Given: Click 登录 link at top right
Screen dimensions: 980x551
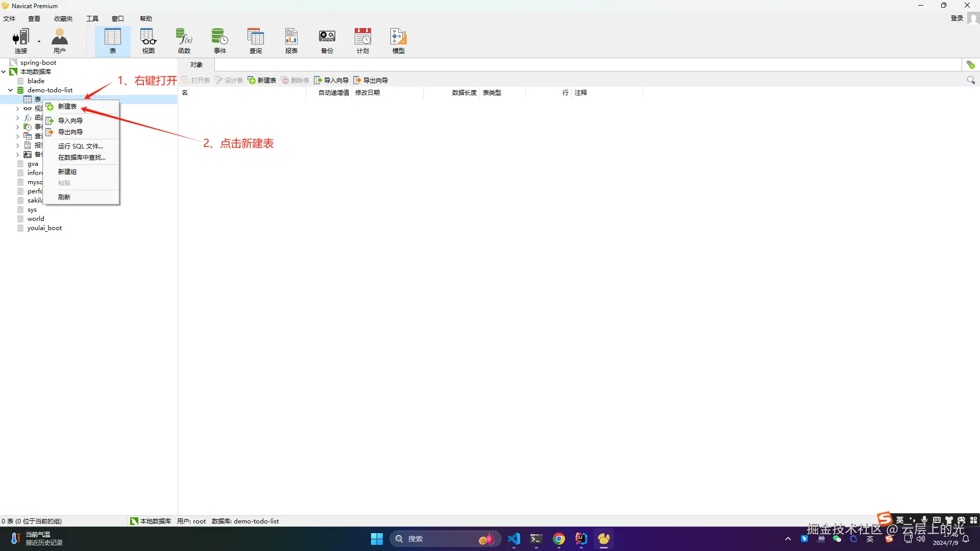Looking at the screenshot, I should 957,18.
